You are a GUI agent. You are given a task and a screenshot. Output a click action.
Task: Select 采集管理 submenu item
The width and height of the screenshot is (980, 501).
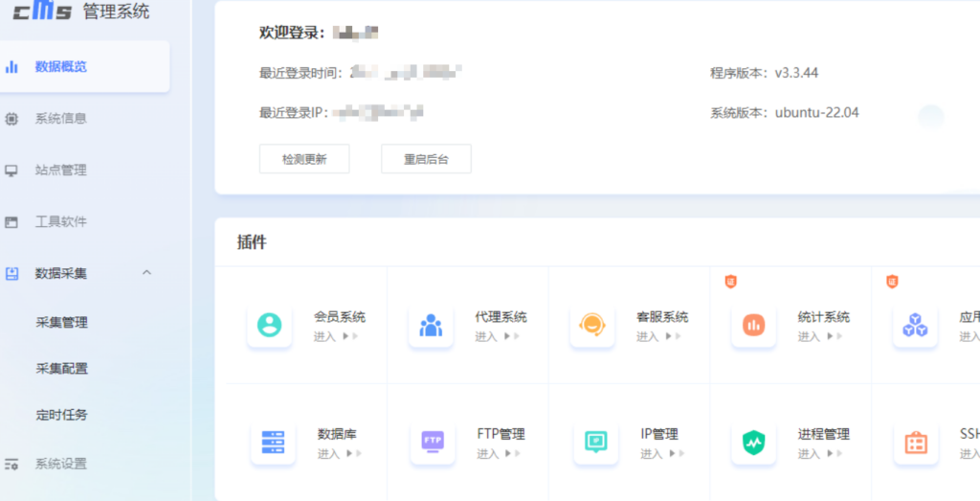[x=62, y=323]
